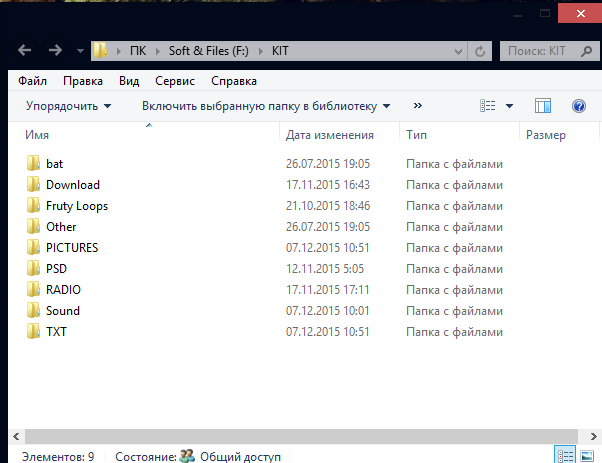Viewport: 602px width, 463px height.
Task: Show the preview pane
Action: pos(544,106)
